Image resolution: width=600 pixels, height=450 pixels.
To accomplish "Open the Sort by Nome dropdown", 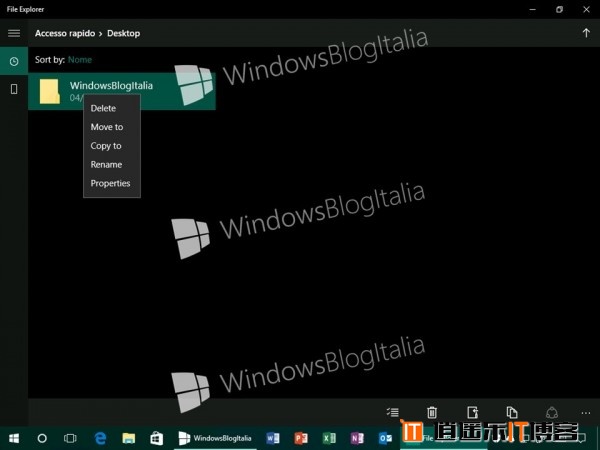I will point(80,60).
